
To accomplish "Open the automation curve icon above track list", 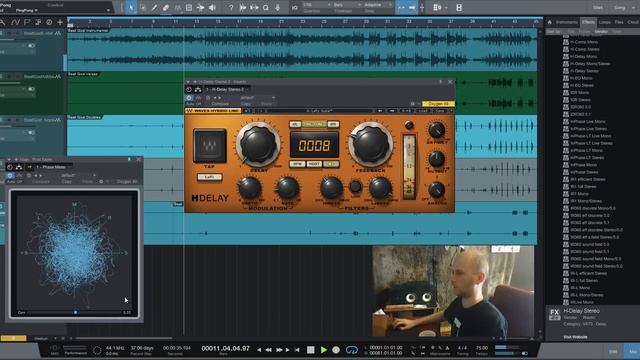I will point(15,22).
